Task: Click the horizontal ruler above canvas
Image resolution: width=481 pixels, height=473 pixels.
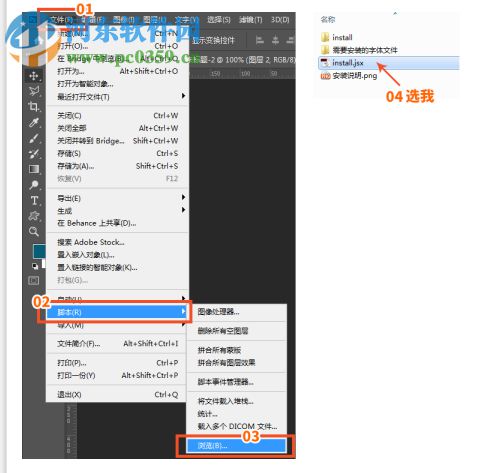Action: (x=242, y=74)
